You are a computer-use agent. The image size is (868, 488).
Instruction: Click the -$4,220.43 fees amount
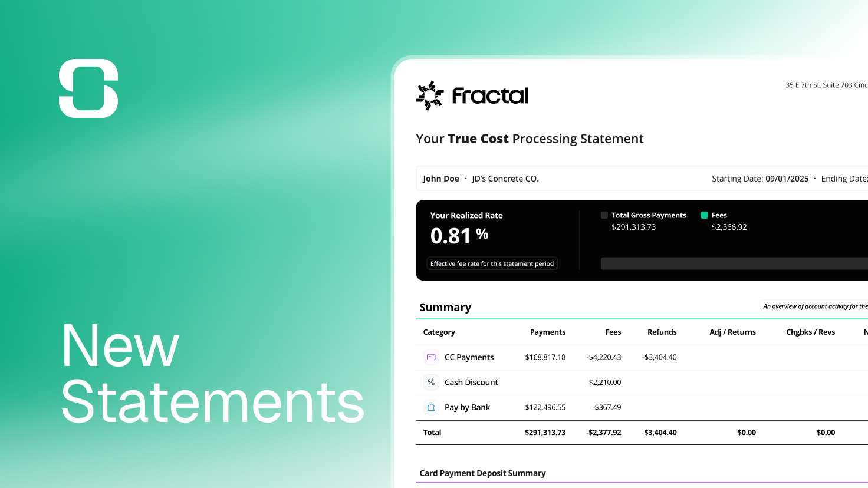604,357
